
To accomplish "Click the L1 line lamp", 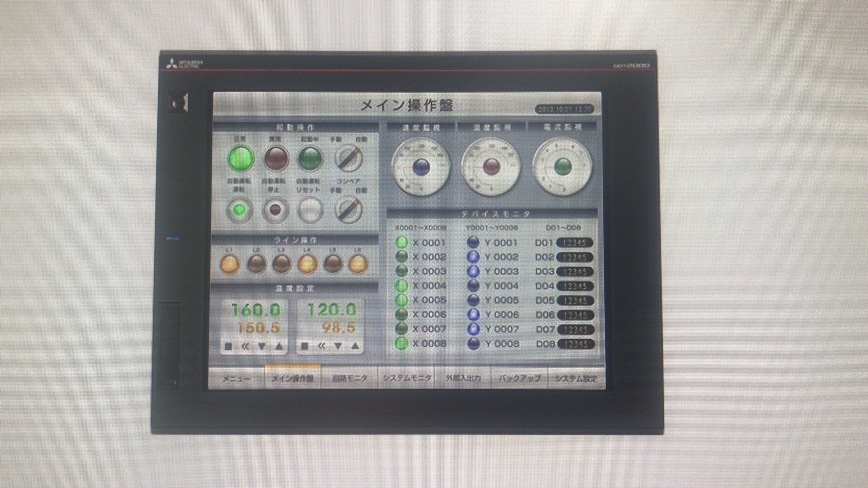I will [x=229, y=264].
